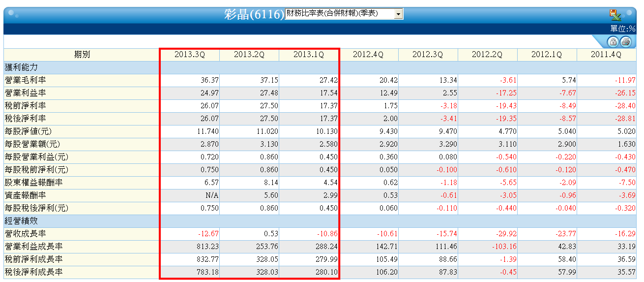Click the 單位:% unit label
Viewport: 644px width, 282px height.
[x=623, y=29]
